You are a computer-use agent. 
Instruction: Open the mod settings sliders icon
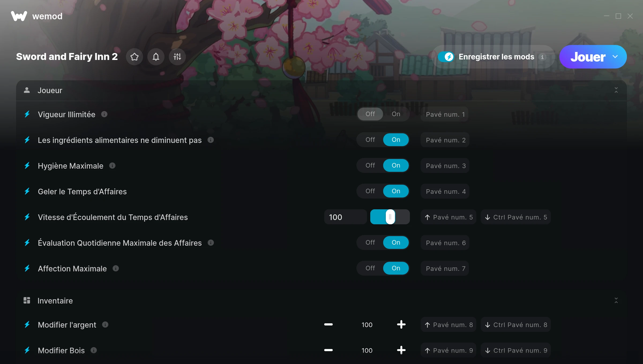tap(177, 57)
